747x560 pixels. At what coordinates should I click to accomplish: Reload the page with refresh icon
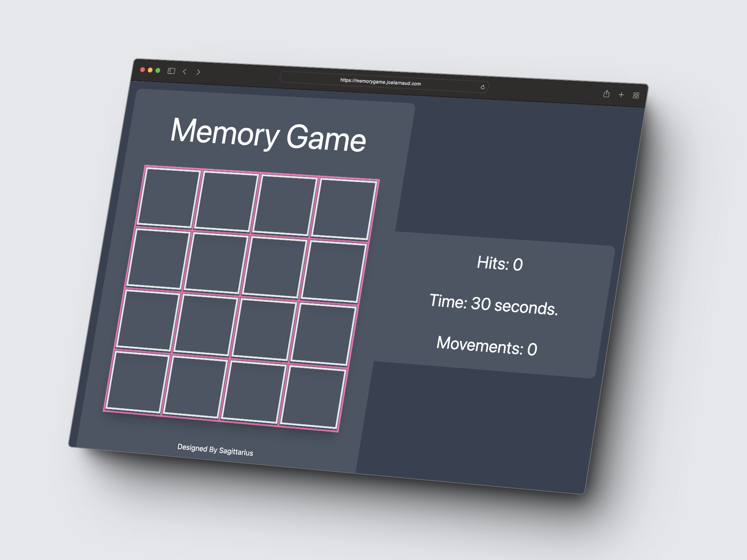pos(482,87)
